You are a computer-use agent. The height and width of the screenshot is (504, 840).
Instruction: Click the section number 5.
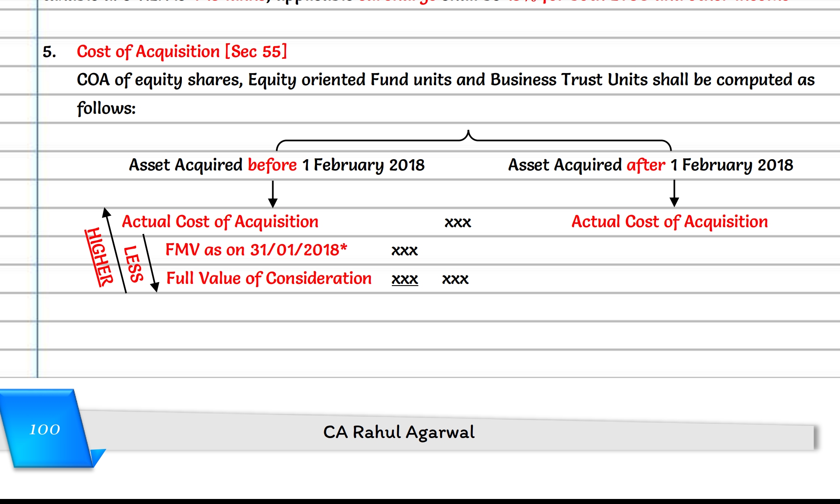49,52
